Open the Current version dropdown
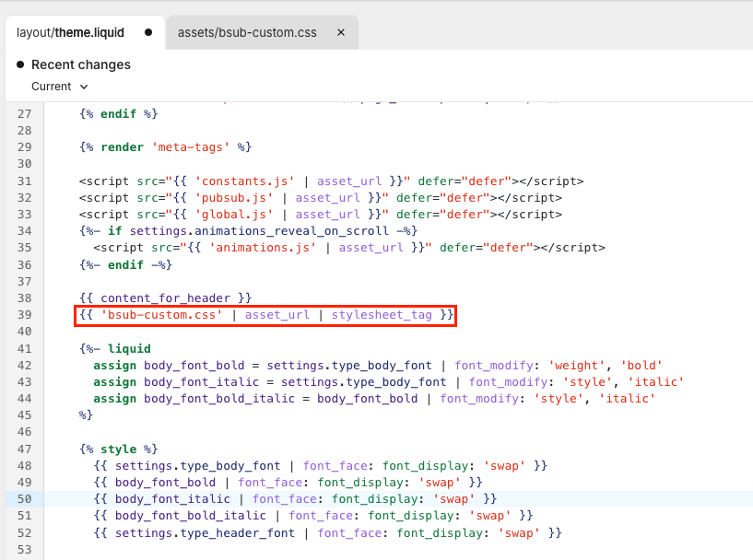This screenshot has height=560, width=753. (60, 87)
